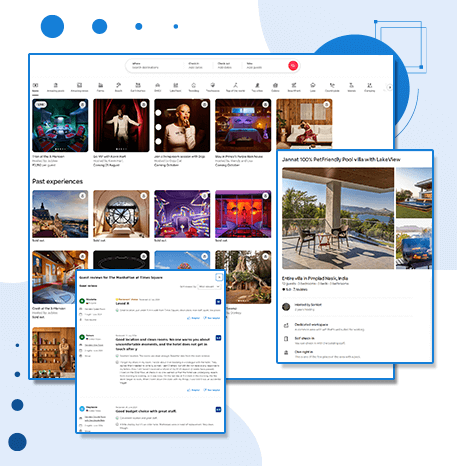Open the Who add guests selector
This screenshot has width=457, height=466.
pos(263,65)
